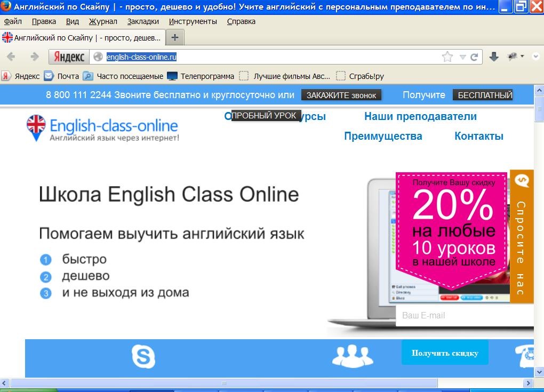Click the vertical scrollbar up arrow

tap(539, 91)
